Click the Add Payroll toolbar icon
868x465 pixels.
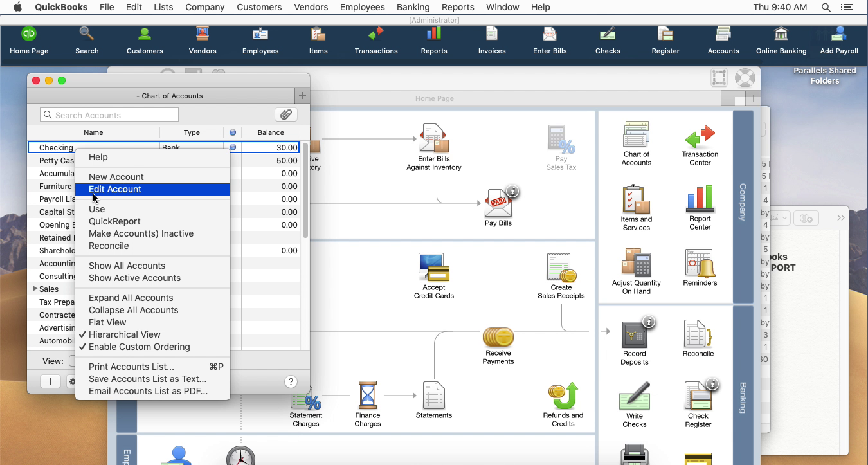[x=839, y=41]
